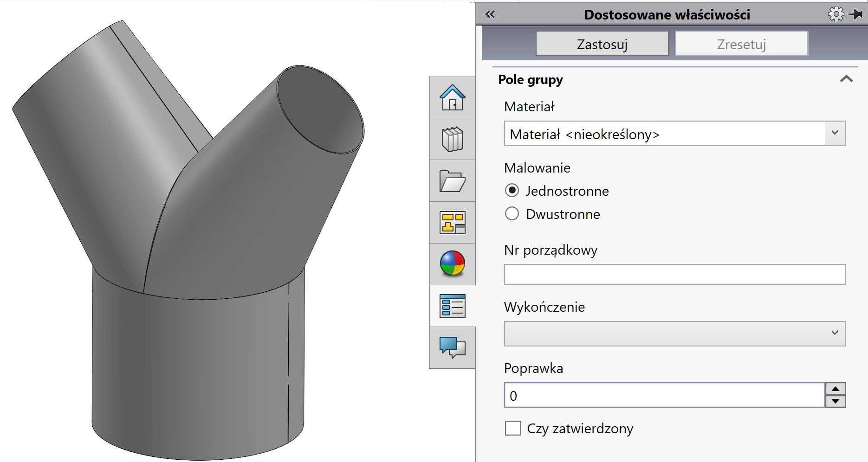Open the library/catalog panel icon
This screenshot has width=868, height=462.
coord(453,139)
